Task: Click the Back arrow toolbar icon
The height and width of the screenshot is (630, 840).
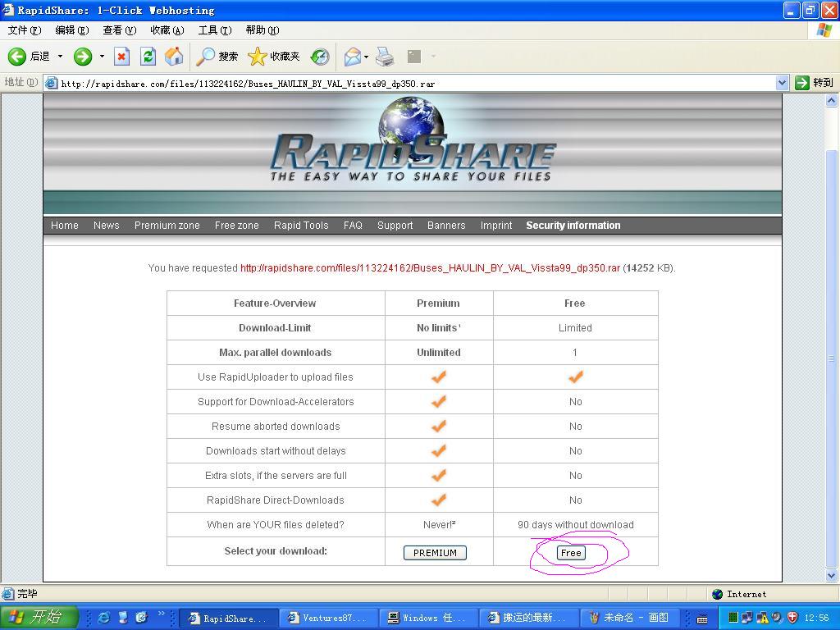Action: (17, 57)
